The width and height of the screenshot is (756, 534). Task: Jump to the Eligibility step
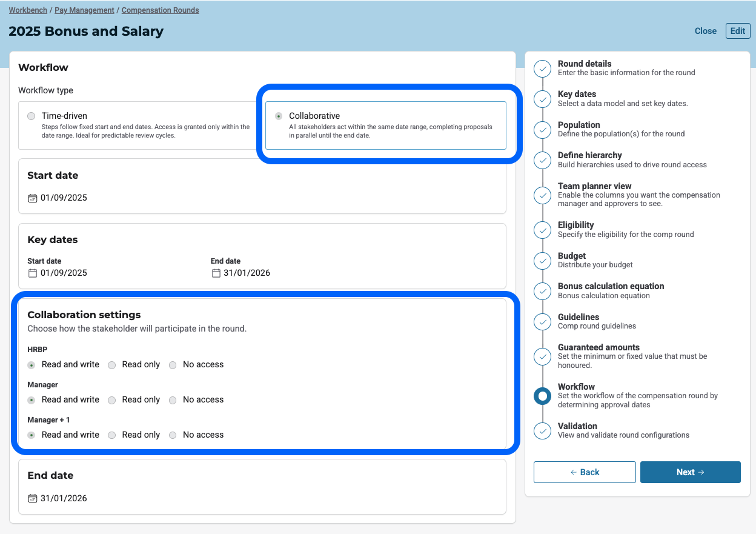(575, 225)
